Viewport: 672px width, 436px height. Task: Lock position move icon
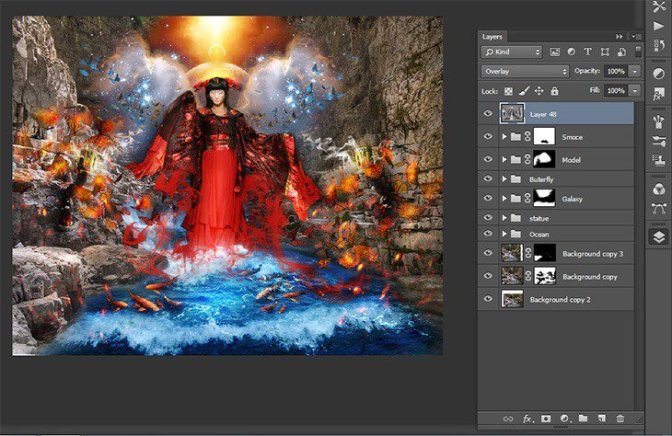tap(539, 91)
